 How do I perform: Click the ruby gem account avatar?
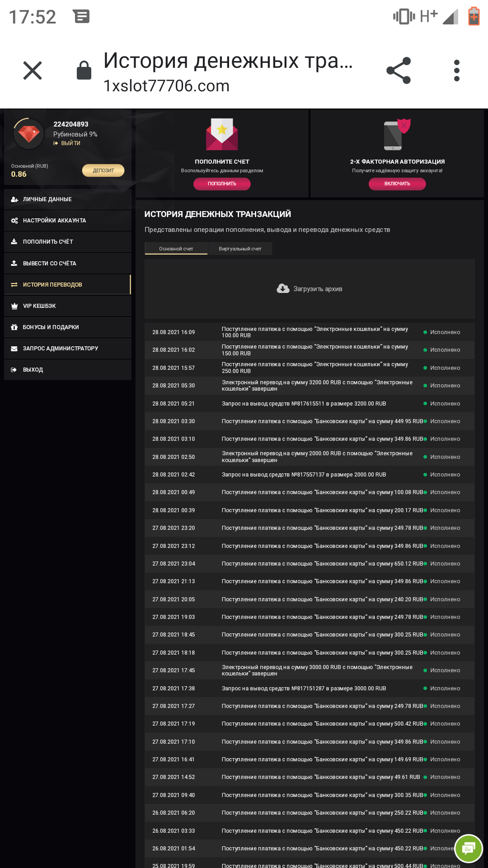tap(29, 134)
